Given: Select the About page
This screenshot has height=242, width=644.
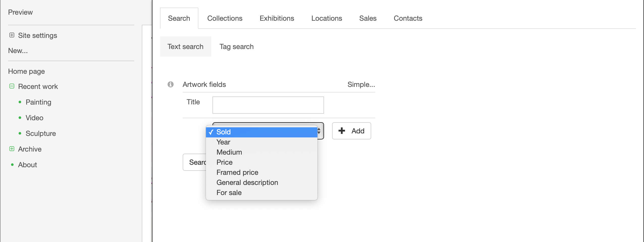Looking at the screenshot, I should (28, 165).
